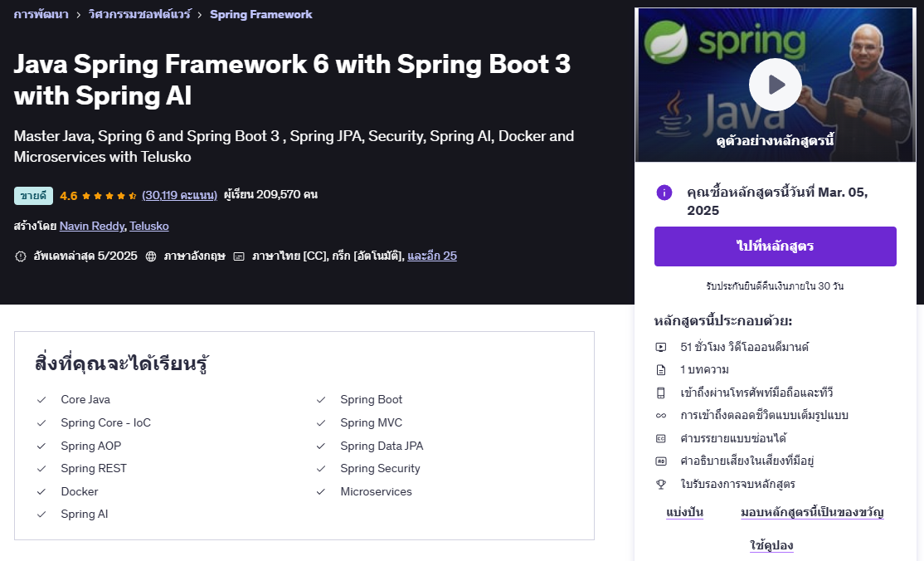Open instructor Navin Reddy's profile
This screenshot has width=924, height=561.
91,226
